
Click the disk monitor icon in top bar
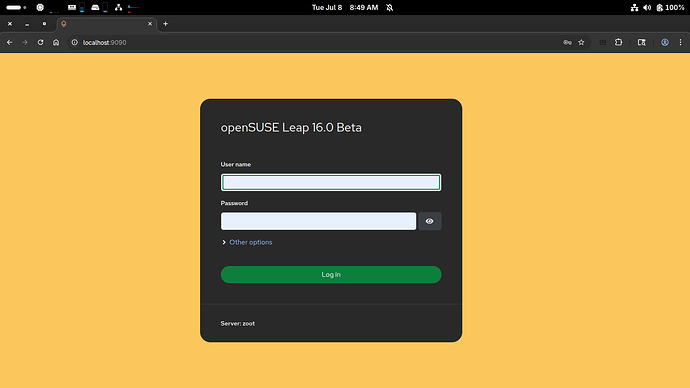tap(95, 7)
